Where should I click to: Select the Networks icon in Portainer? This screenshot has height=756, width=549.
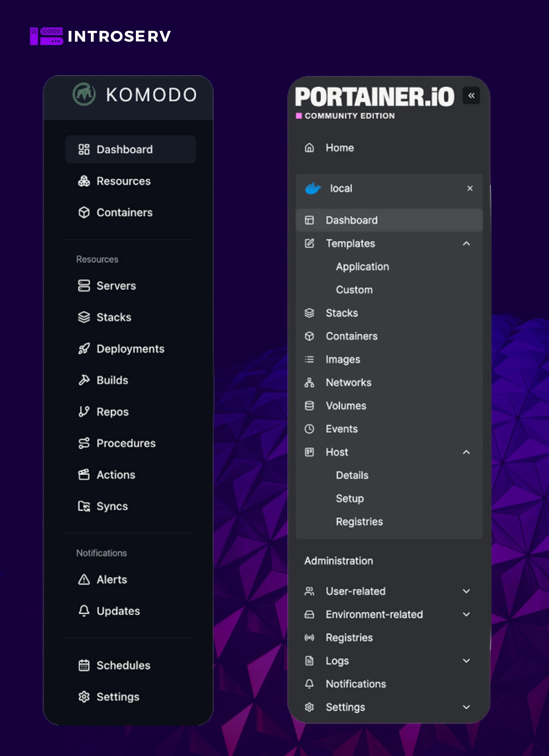coord(309,383)
